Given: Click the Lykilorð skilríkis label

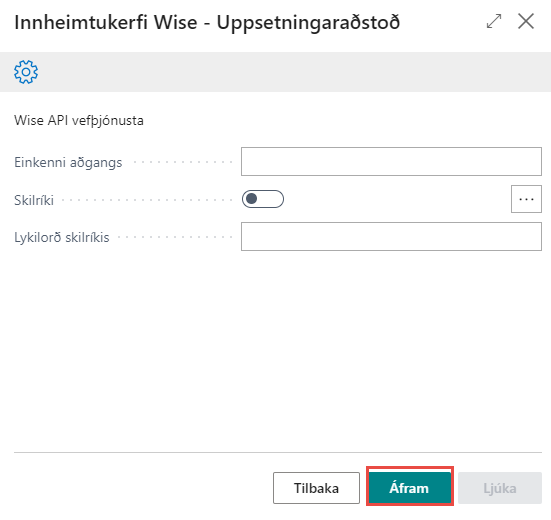Looking at the screenshot, I should click(61, 237).
